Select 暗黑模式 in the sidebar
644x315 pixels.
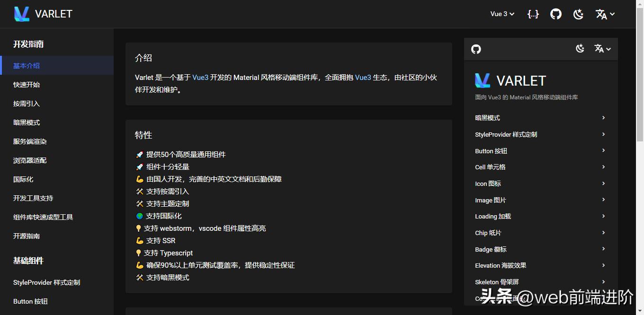click(26, 122)
